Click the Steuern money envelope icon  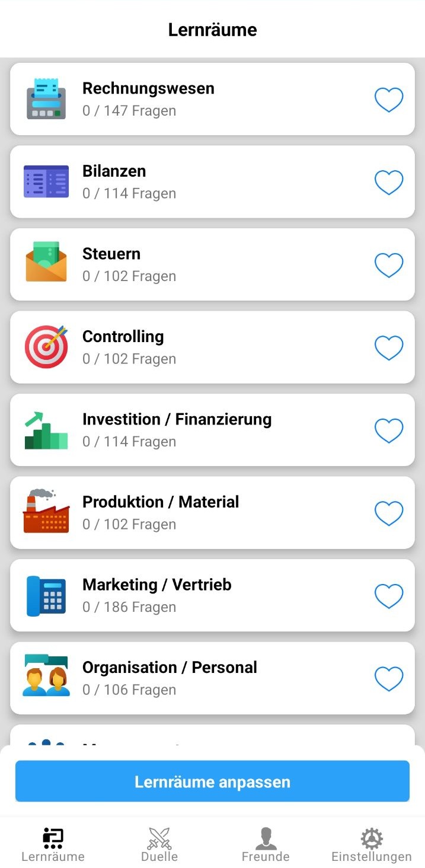point(46,262)
